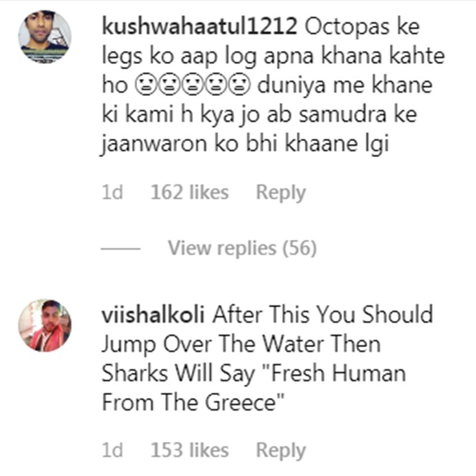
Task: Expand View replies (56)
Action: coord(242,248)
